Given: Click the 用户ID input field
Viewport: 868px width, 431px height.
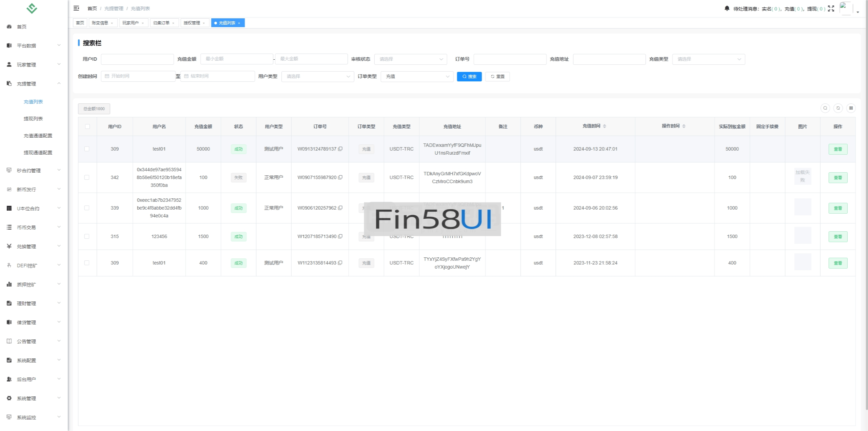Looking at the screenshot, I should (137, 59).
